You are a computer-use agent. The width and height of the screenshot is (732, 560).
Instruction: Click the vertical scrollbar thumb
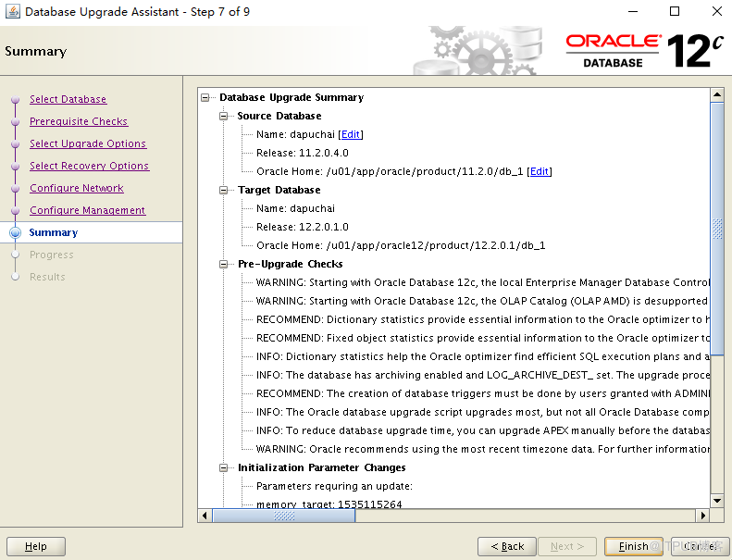tap(717, 229)
